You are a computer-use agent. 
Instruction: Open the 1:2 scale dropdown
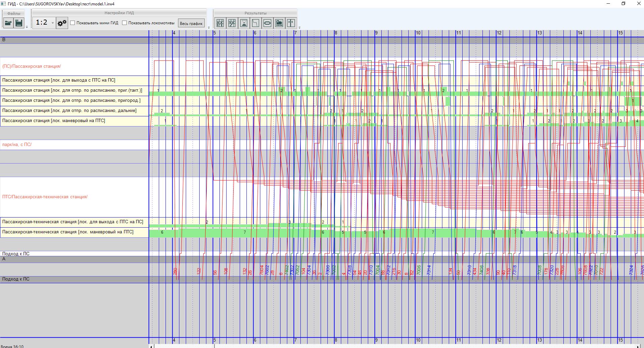coord(45,23)
